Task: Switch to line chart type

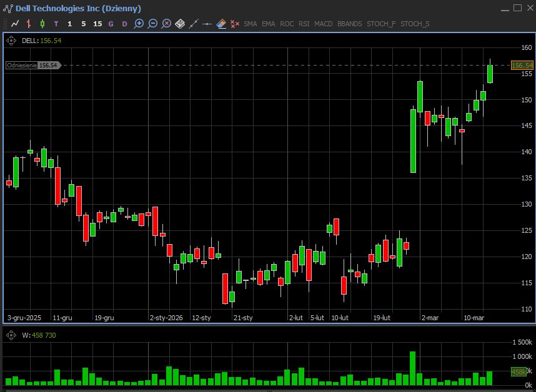Action: click(15, 24)
